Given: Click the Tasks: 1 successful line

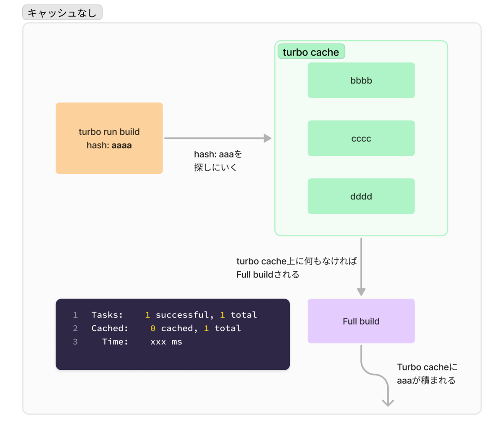Looking at the screenshot, I should pos(174,315).
